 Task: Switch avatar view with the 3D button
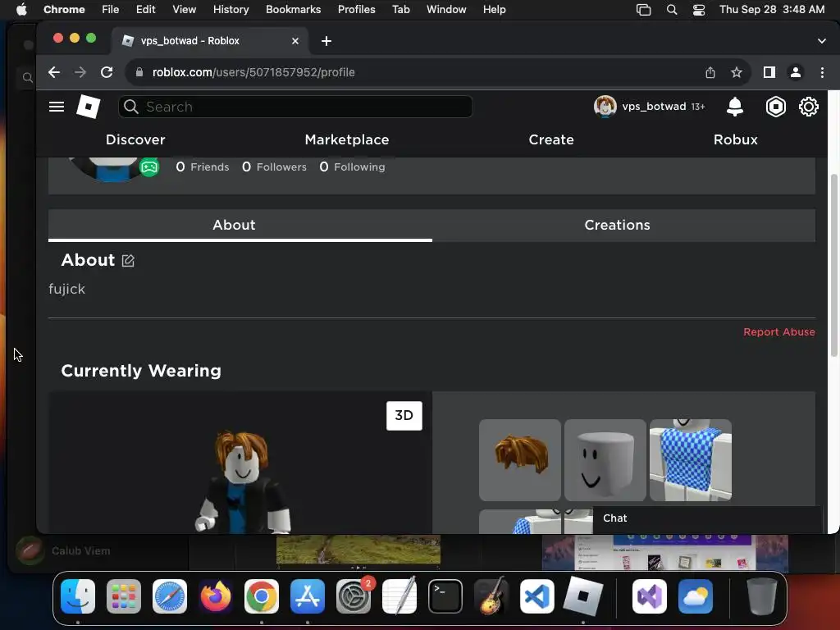[x=404, y=416]
